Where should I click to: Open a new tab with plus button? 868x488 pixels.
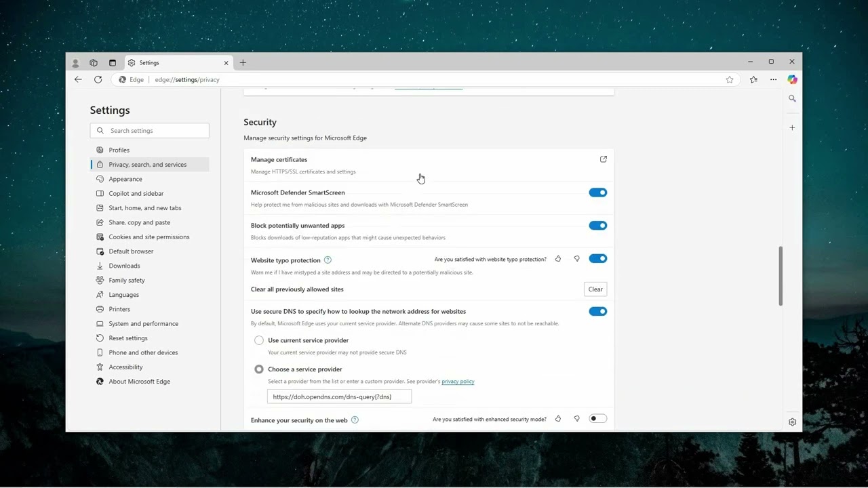point(243,63)
